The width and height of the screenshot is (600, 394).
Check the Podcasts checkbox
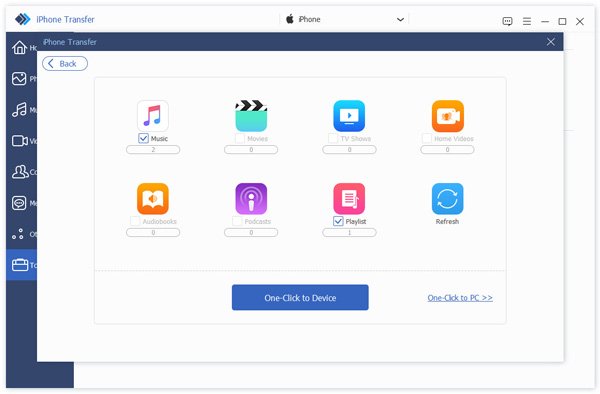pyautogui.click(x=237, y=221)
